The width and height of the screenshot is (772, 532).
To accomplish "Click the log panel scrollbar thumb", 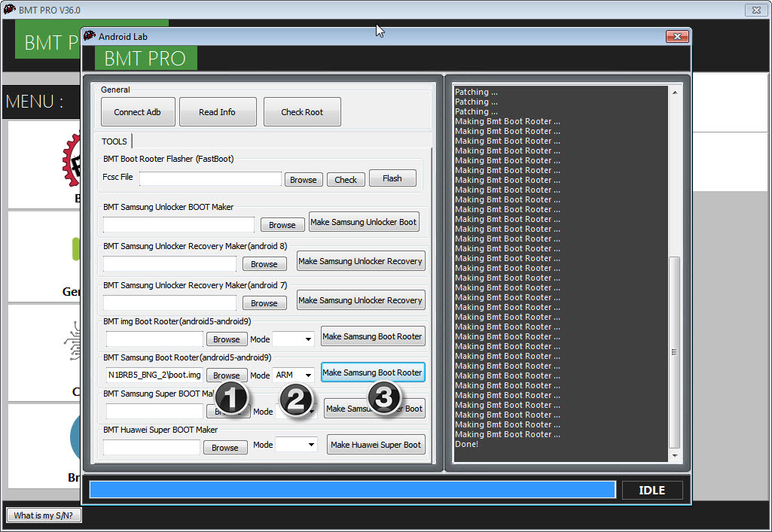I will (675, 352).
